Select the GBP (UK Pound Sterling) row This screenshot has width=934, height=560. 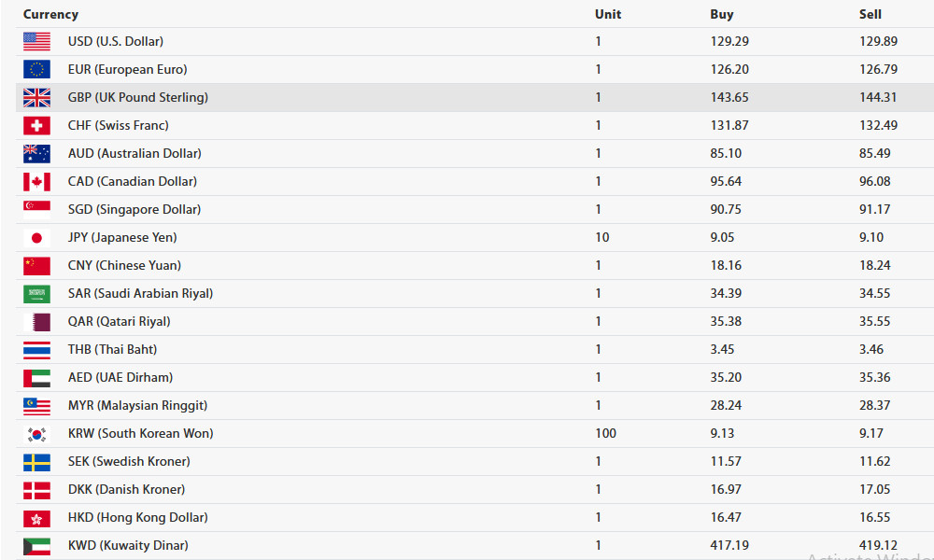point(474,98)
